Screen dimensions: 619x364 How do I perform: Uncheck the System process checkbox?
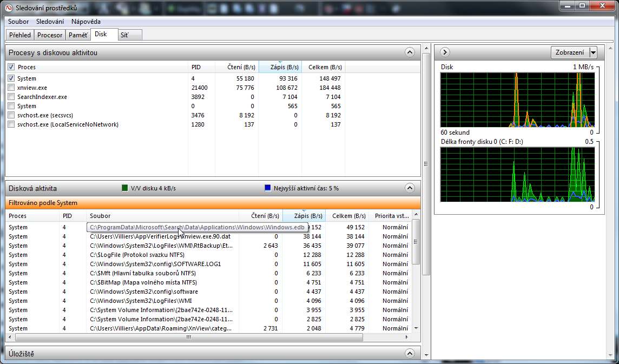point(11,78)
